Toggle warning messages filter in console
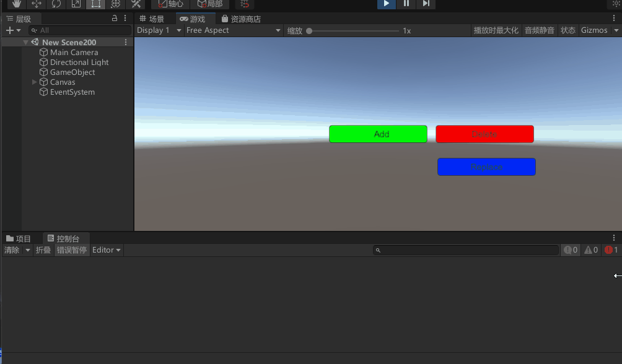 pyautogui.click(x=590, y=250)
